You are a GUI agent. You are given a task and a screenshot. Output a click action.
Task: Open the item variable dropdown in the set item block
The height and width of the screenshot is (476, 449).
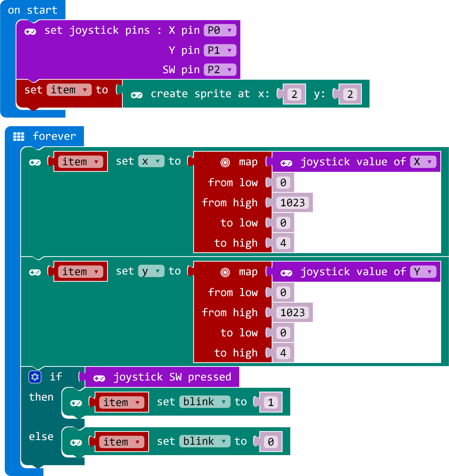point(69,90)
